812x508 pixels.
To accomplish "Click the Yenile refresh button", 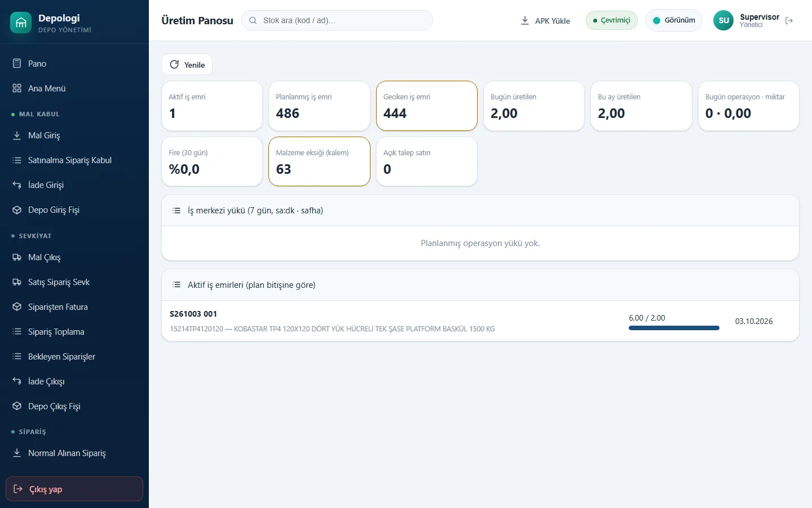I will point(187,64).
